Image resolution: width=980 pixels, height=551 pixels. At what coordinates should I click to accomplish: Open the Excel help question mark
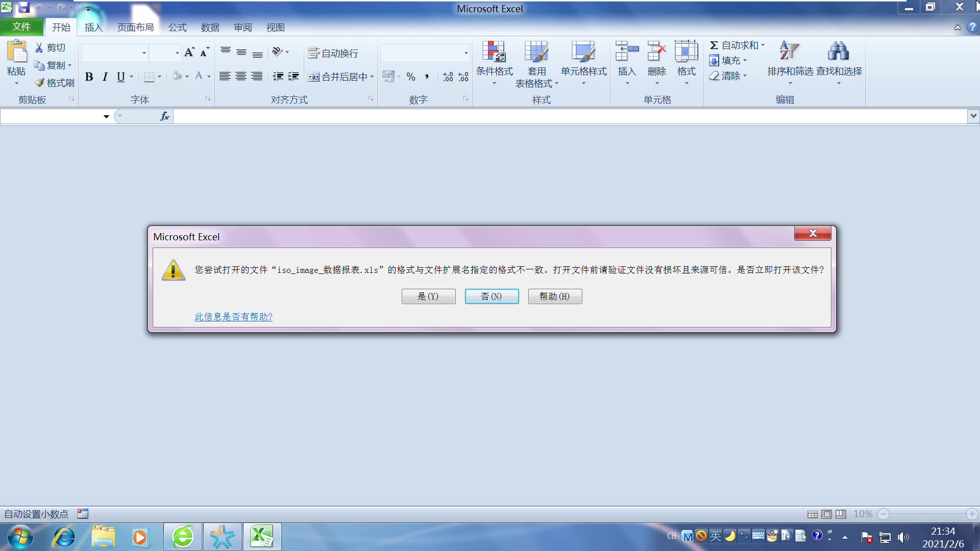pos(972,27)
